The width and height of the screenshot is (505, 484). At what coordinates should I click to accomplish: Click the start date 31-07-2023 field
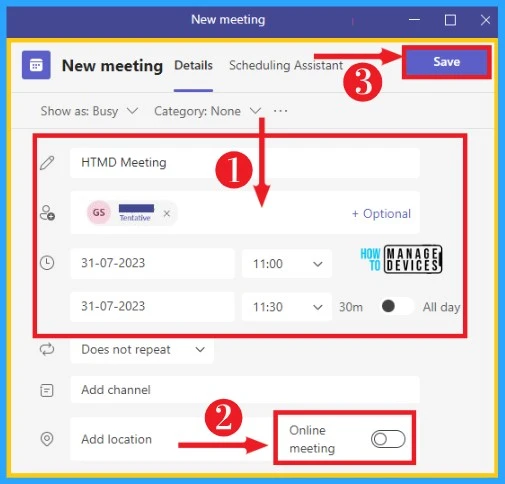pos(152,263)
